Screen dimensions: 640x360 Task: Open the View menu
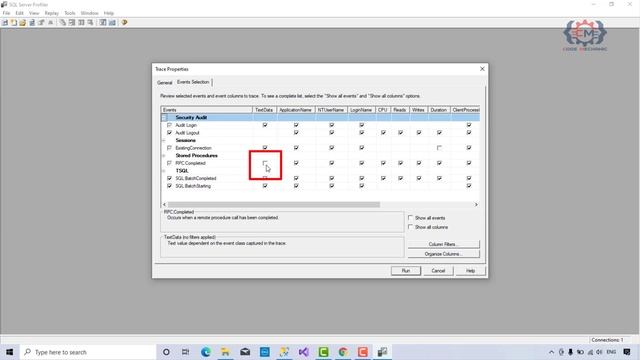coord(34,13)
